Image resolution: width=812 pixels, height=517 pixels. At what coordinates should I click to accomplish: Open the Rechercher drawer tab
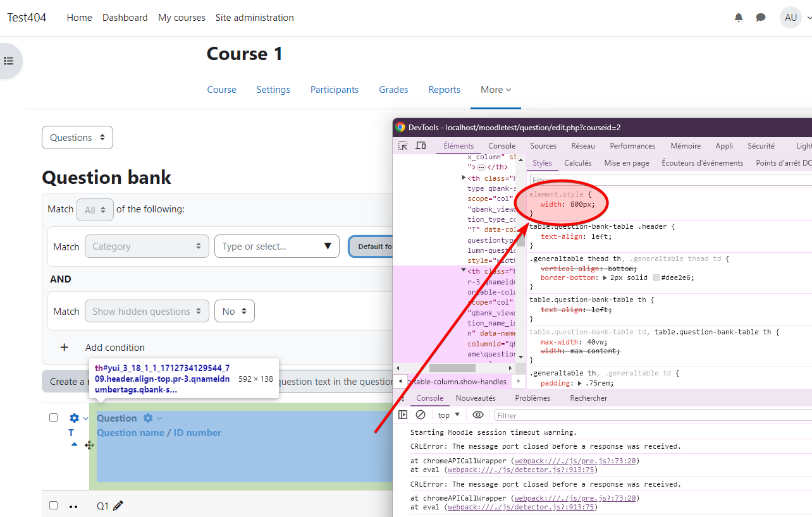pyautogui.click(x=588, y=398)
